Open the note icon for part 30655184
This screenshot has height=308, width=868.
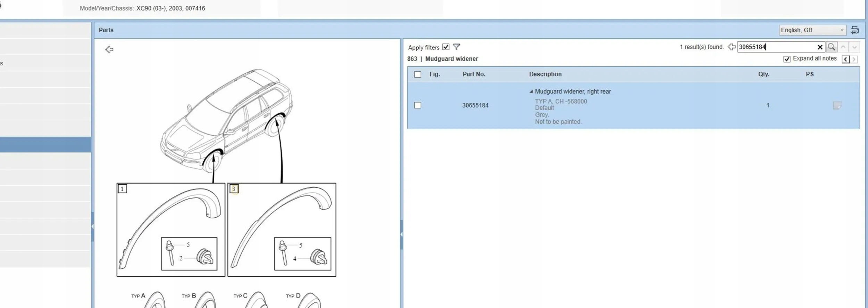(837, 105)
